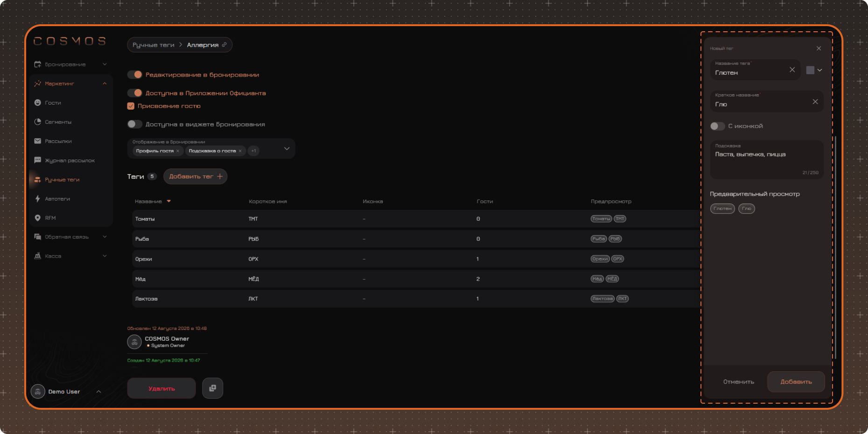Open Журнал рассылок chat icon
Screen dimensions: 868x434
click(38, 160)
